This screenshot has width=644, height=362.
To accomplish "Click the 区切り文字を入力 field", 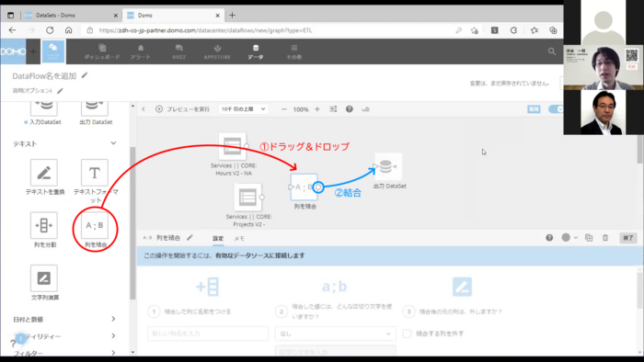I will (x=335, y=351).
